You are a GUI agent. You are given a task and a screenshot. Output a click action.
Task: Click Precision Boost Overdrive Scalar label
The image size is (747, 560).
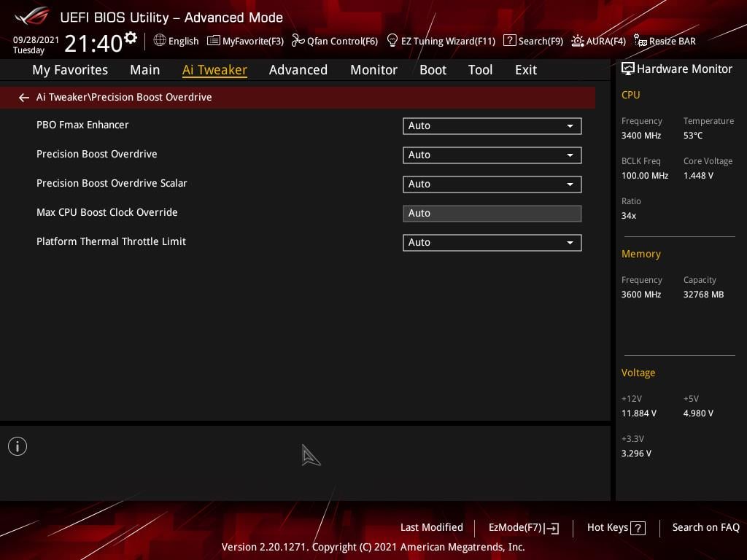point(112,183)
